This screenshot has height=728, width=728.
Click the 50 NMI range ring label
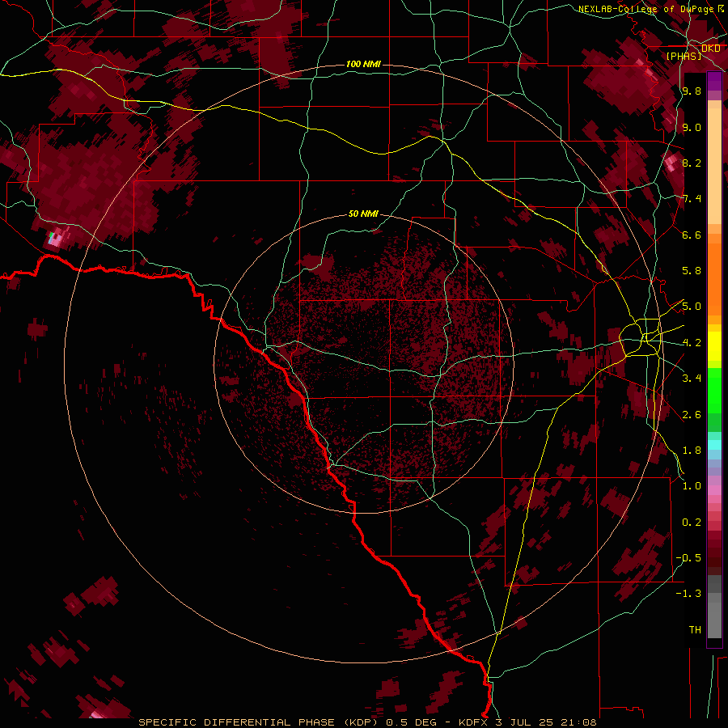point(363,214)
